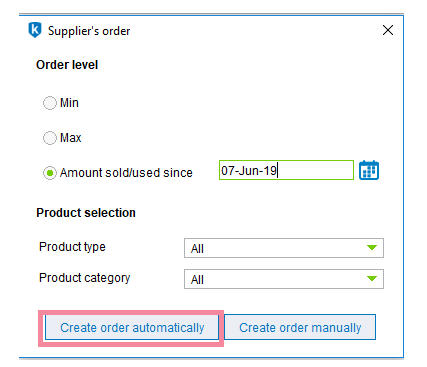Click the Product category label
This screenshot has width=427, height=367.
[85, 278]
